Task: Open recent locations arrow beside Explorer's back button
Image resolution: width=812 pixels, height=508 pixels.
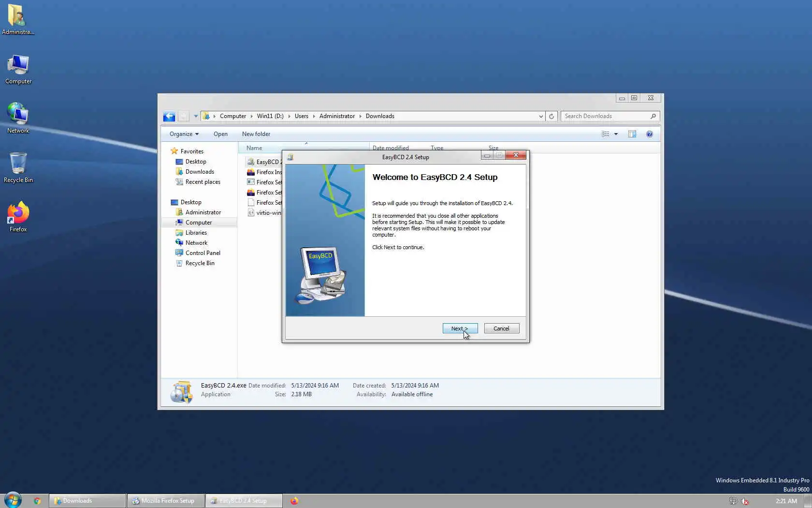Action: (196, 116)
